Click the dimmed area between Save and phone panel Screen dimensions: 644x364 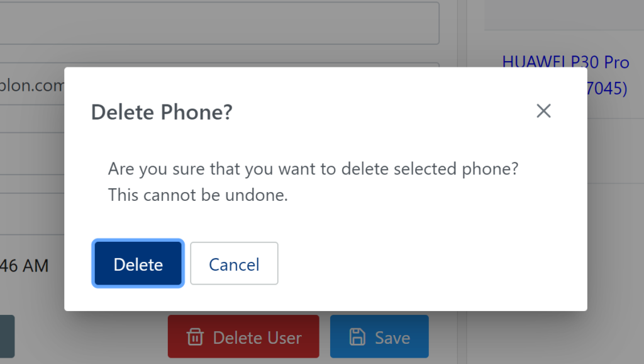(447, 336)
